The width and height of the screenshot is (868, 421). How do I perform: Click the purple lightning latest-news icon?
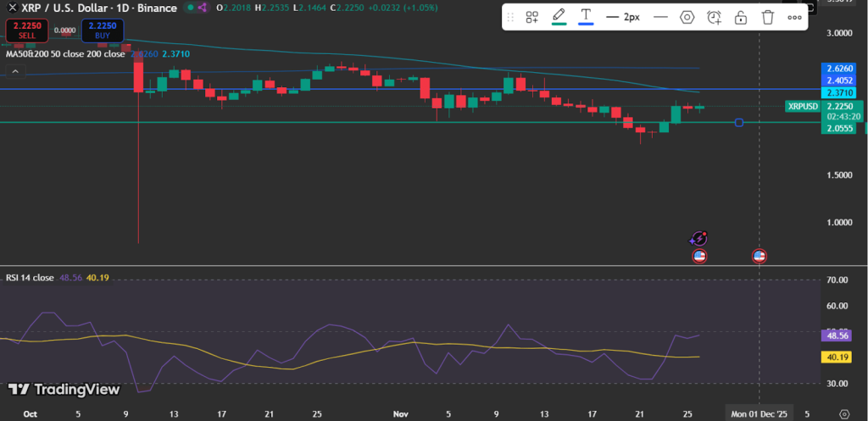pyautogui.click(x=699, y=240)
